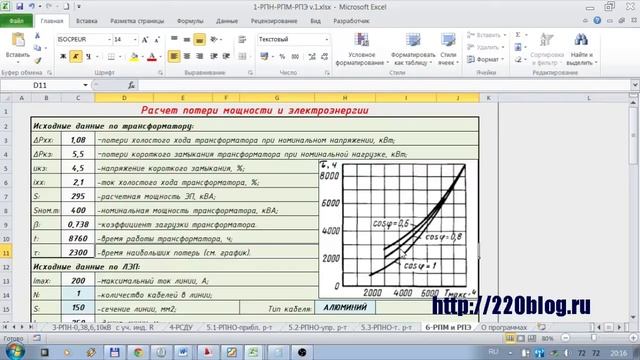Screen dimensions: 640x360
Task: Open sheet tab О программах
Action: pyautogui.click(x=504, y=327)
